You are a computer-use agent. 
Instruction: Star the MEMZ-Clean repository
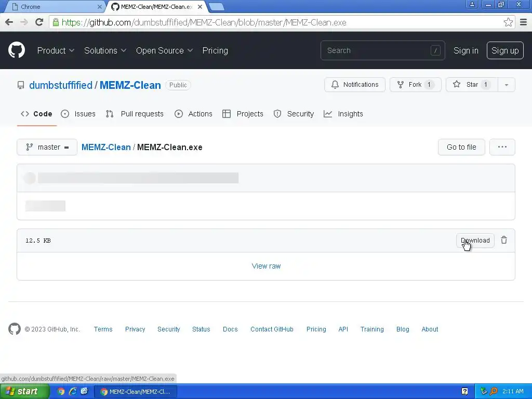pyautogui.click(x=472, y=85)
